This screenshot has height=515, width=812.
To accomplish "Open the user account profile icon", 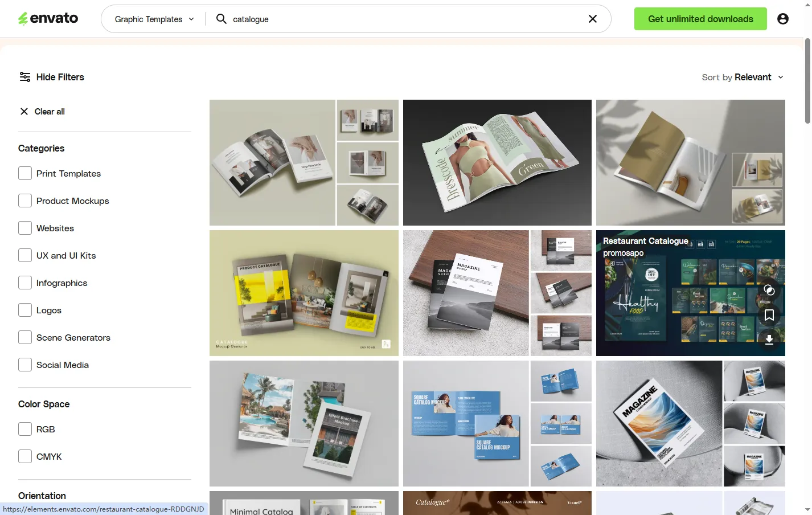I will pyautogui.click(x=783, y=19).
